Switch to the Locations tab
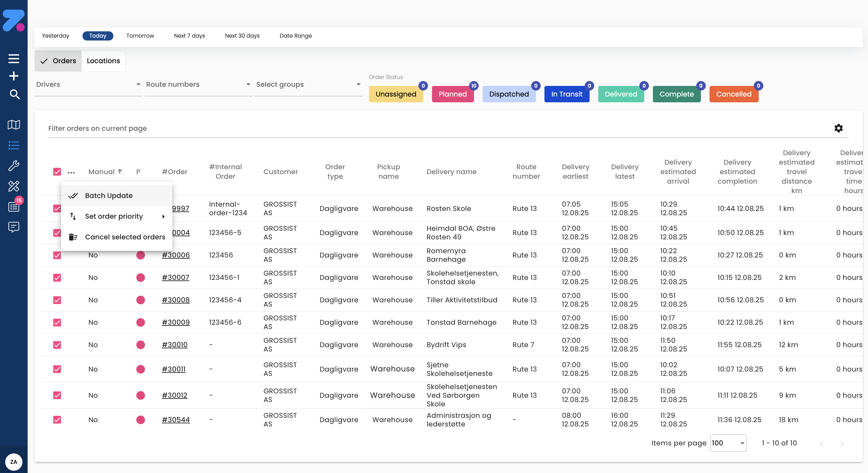868x473 pixels. pyautogui.click(x=103, y=61)
